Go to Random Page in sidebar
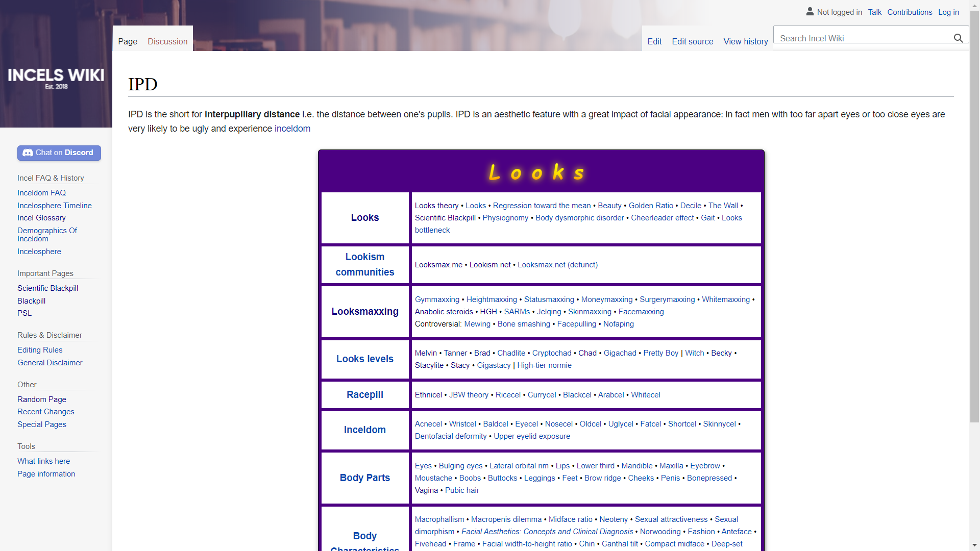This screenshot has height=551, width=980. tap(42, 399)
